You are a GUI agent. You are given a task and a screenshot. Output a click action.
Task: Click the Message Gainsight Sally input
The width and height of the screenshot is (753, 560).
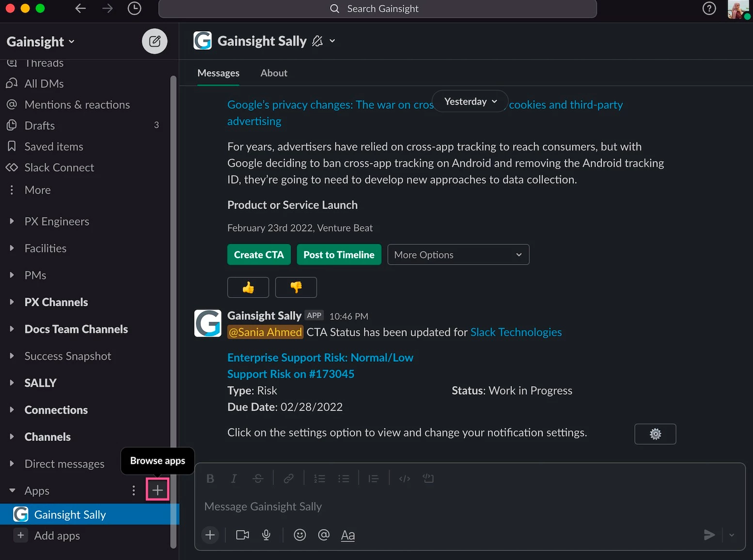(470, 507)
